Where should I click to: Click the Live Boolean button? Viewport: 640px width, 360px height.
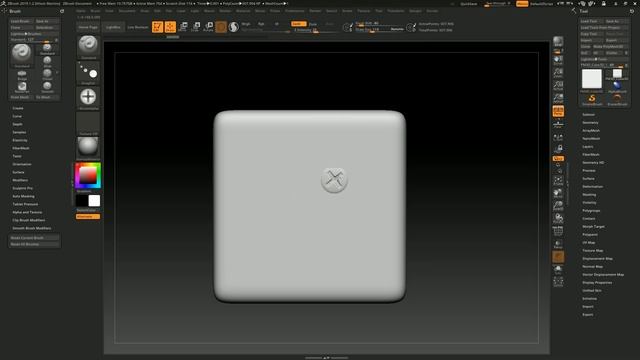[138, 27]
